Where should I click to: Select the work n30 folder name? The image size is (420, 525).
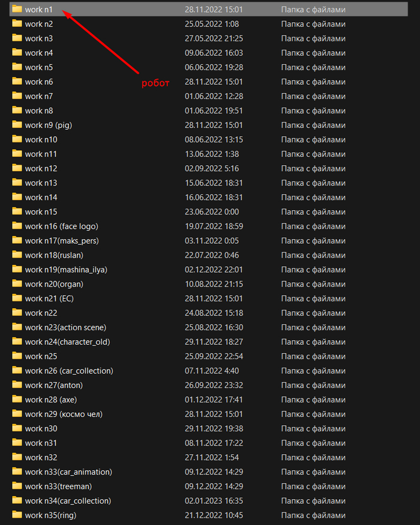pyautogui.click(x=41, y=428)
